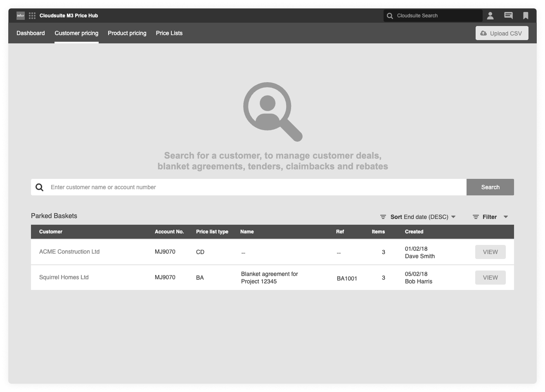Switch to the Product pricing tab
This screenshot has height=392, width=545.
(127, 33)
